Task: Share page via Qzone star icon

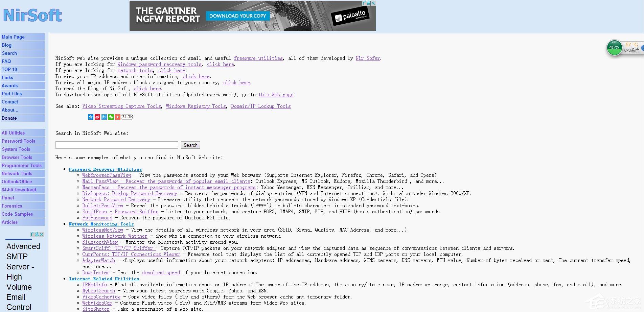Action: pyautogui.click(x=91, y=117)
